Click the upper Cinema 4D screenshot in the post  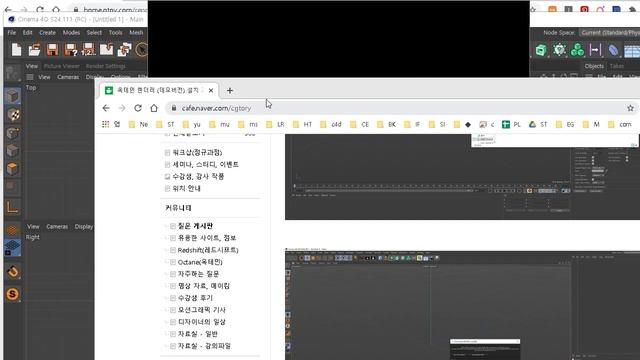coord(462,177)
